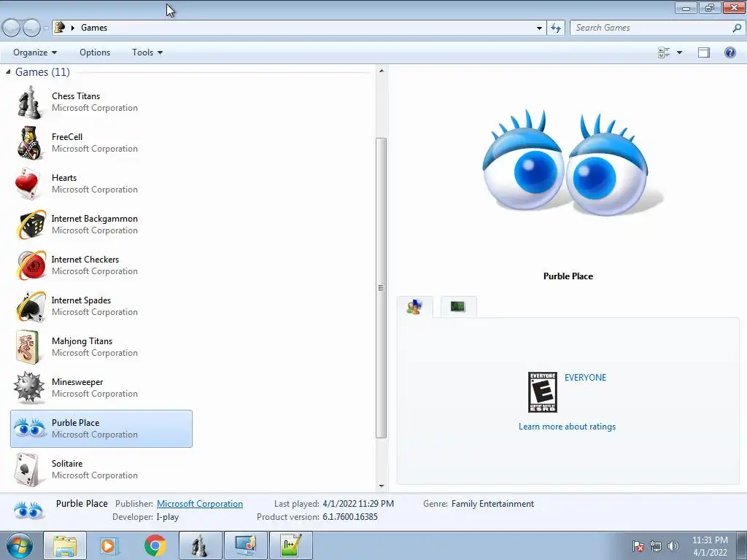Click the Search Games input field

651,28
